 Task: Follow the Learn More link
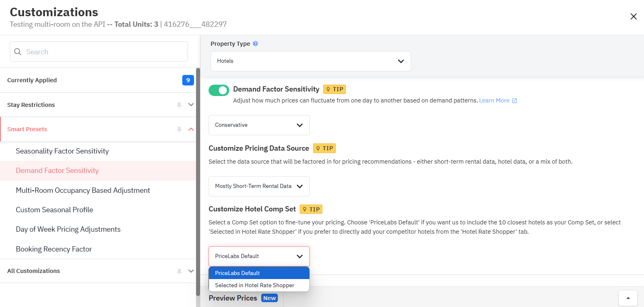point(494,100)
